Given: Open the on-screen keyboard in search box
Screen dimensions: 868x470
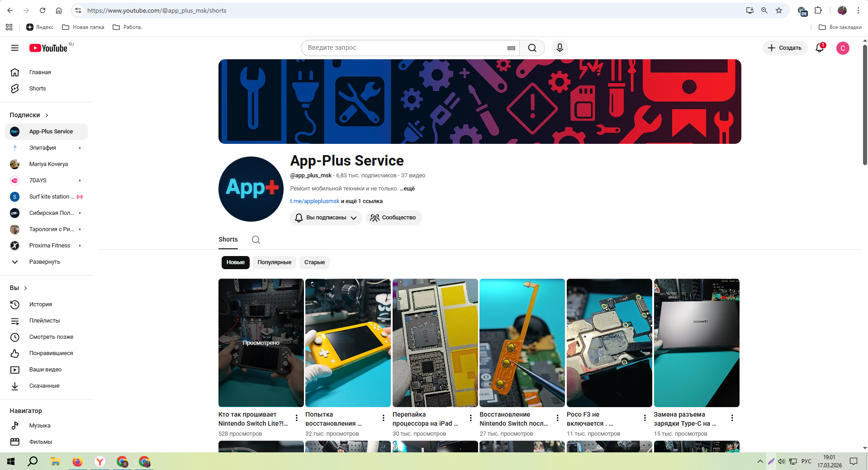Looking at the screenshot, I should click(511, 48).
